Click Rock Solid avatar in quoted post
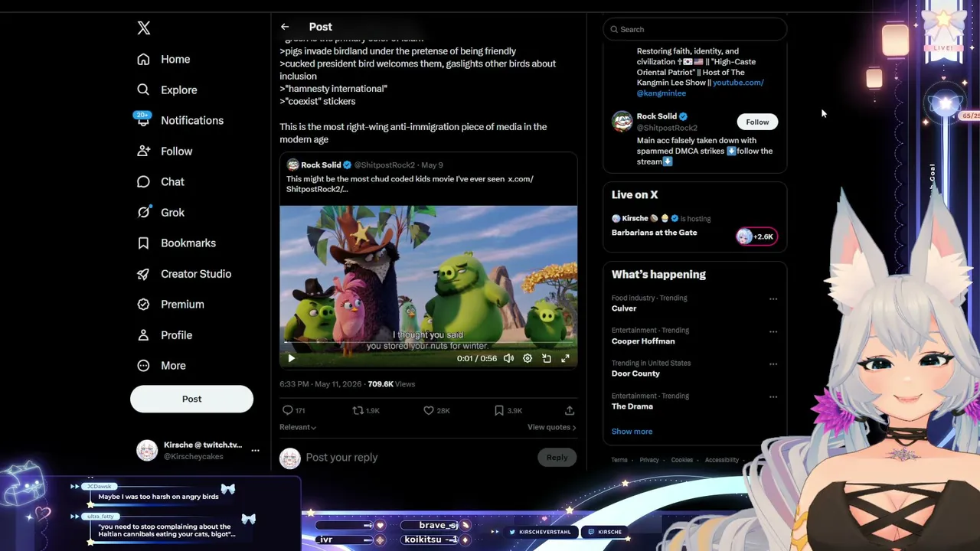 click(292, 165)
